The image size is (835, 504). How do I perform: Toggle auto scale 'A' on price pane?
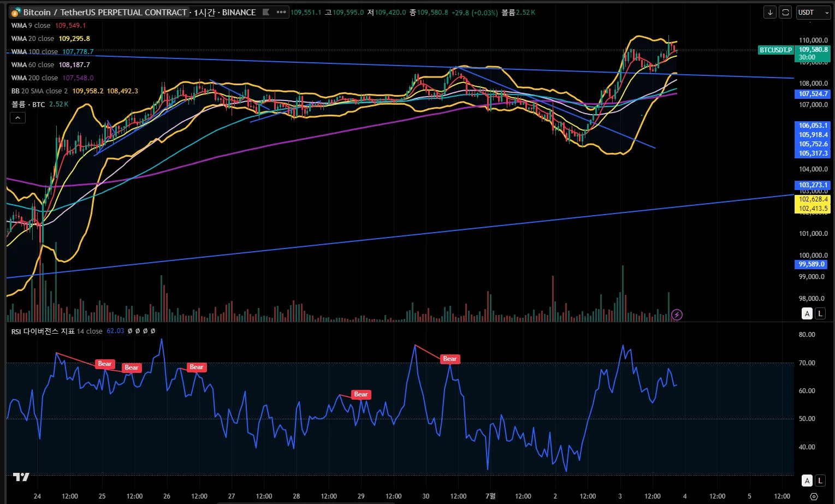(x=807, y=313)
